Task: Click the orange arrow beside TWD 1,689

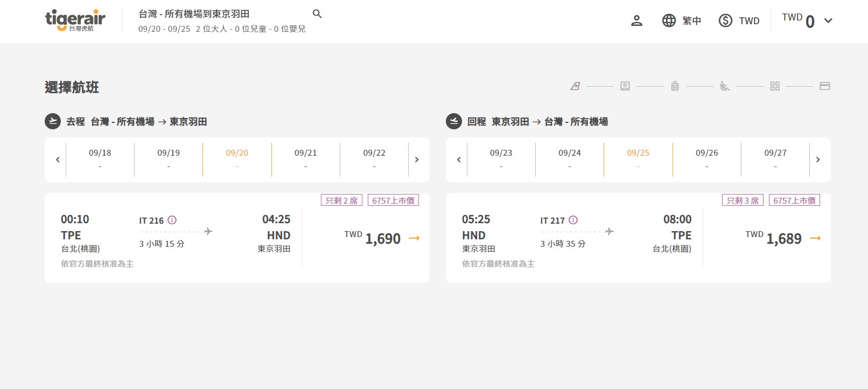Action: coord(815,238)
